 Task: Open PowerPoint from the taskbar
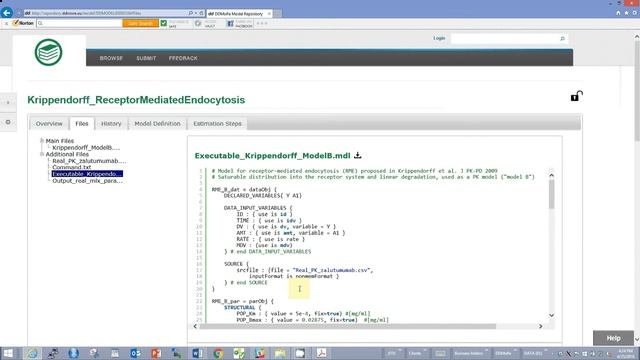click(x=156, y=353)
